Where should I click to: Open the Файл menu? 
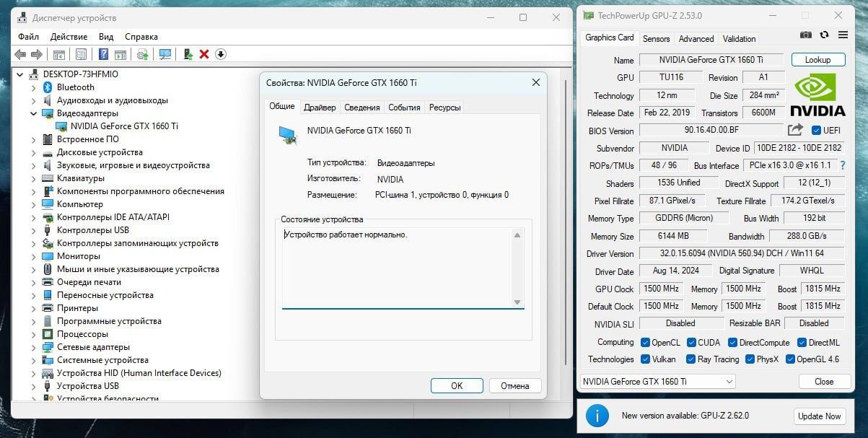tap(29, 37)
